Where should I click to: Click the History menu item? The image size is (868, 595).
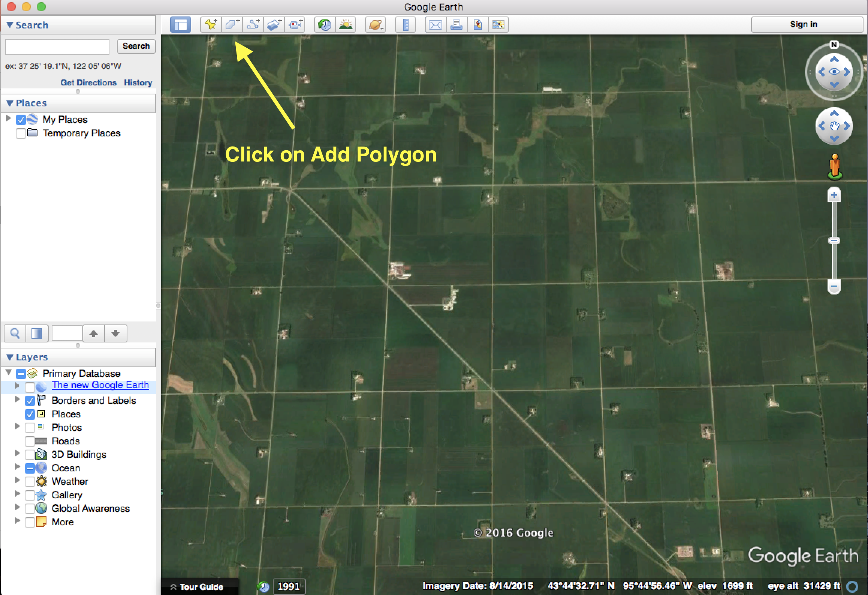139,82
